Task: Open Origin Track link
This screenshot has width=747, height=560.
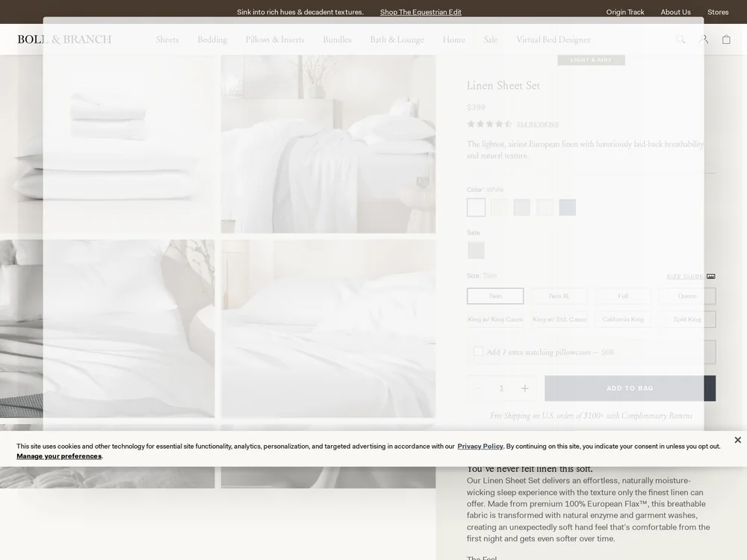Action: point(625,12)
